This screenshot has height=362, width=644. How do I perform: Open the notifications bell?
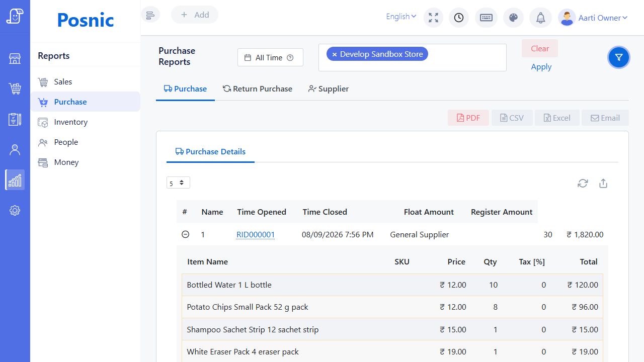540,18
